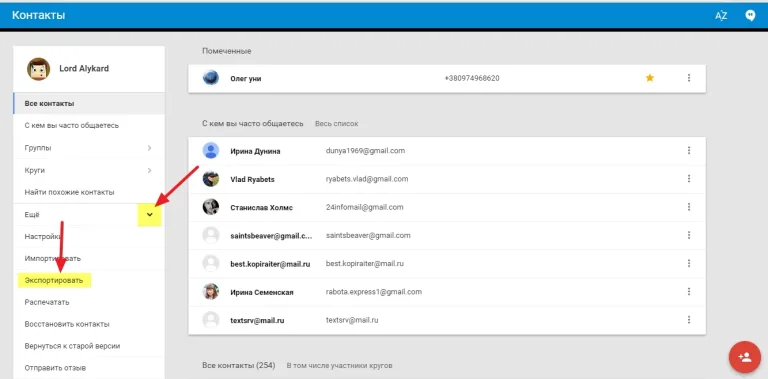Click Ирина Дунина contact avatar
The image size is (768, 379).
click(x=211, y=150)
